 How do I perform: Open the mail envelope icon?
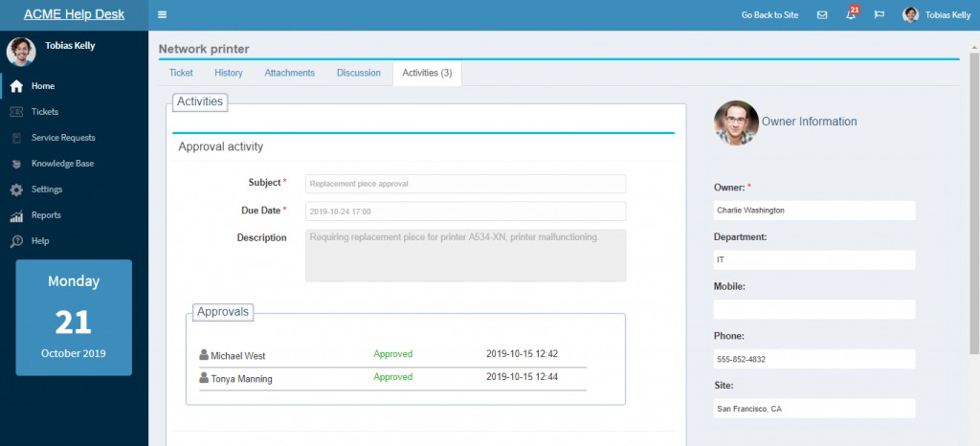(x=822, y=15)
